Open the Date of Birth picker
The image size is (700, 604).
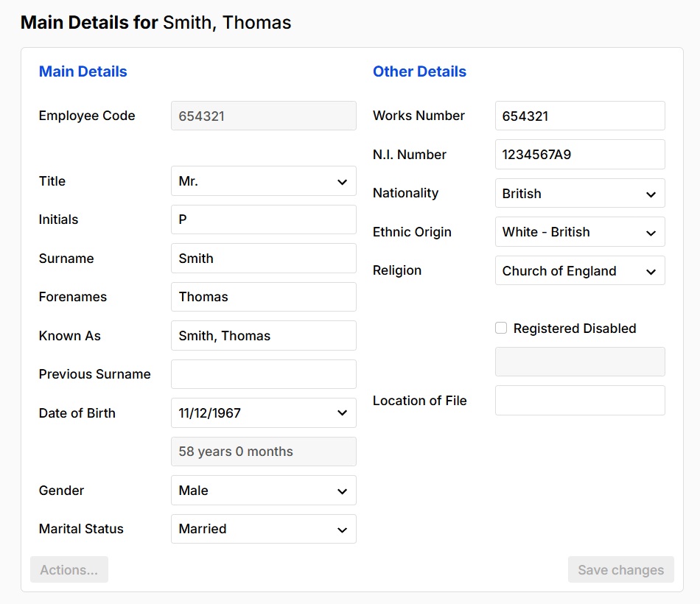click(263, 412)
